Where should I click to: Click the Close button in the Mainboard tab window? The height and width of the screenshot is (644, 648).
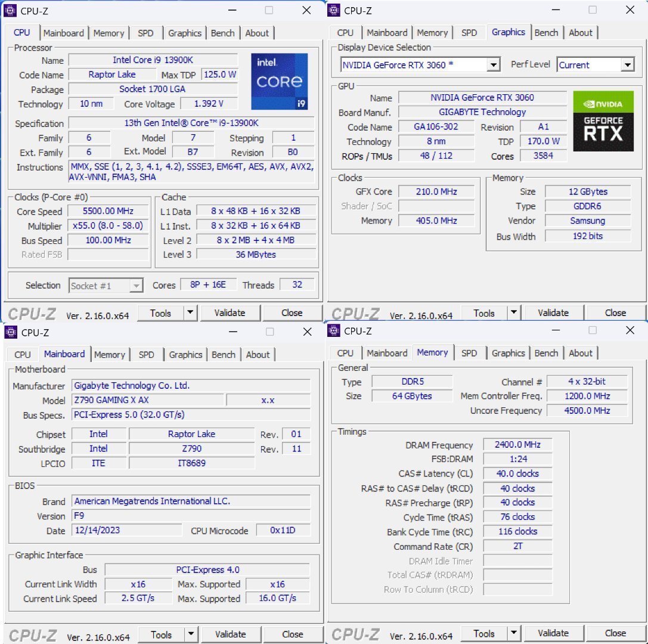pos(293,634)
